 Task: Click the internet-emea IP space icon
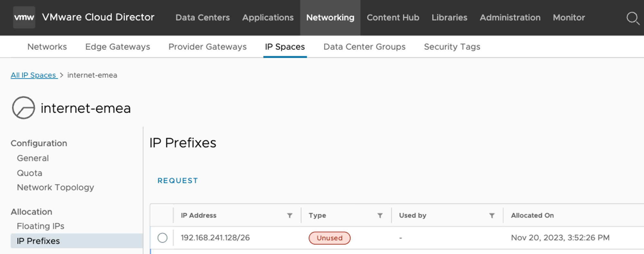[23, 108]
